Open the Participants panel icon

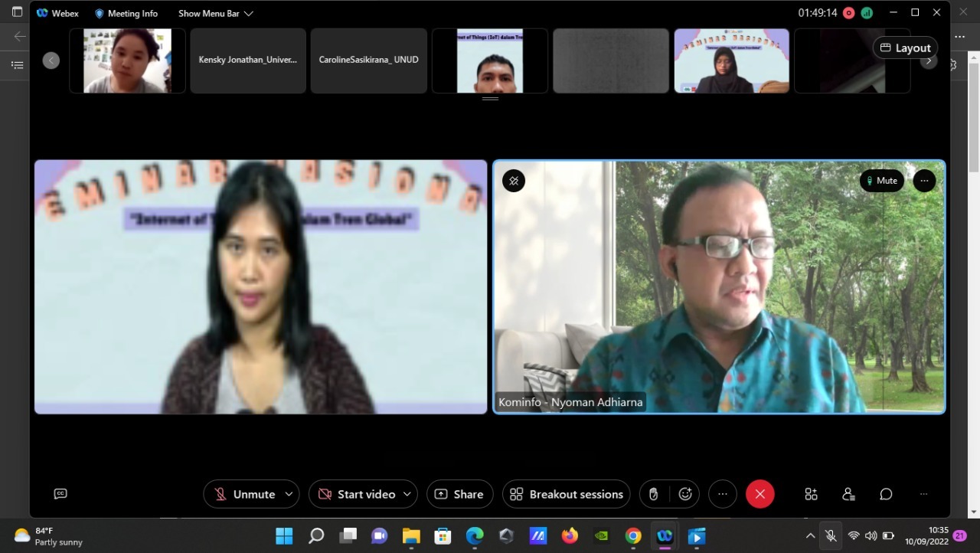point(848,494)
